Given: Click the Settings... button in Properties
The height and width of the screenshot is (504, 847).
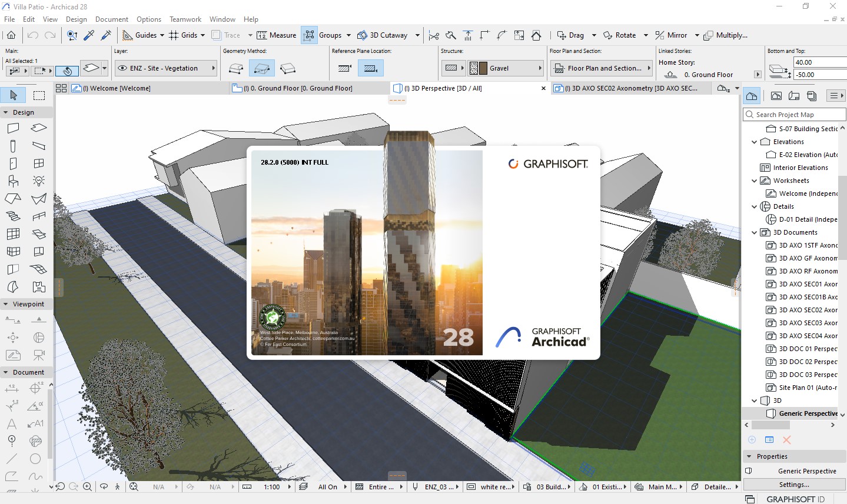Looking at the screenshot, I should pyautogui.click(x=794, y=485).
